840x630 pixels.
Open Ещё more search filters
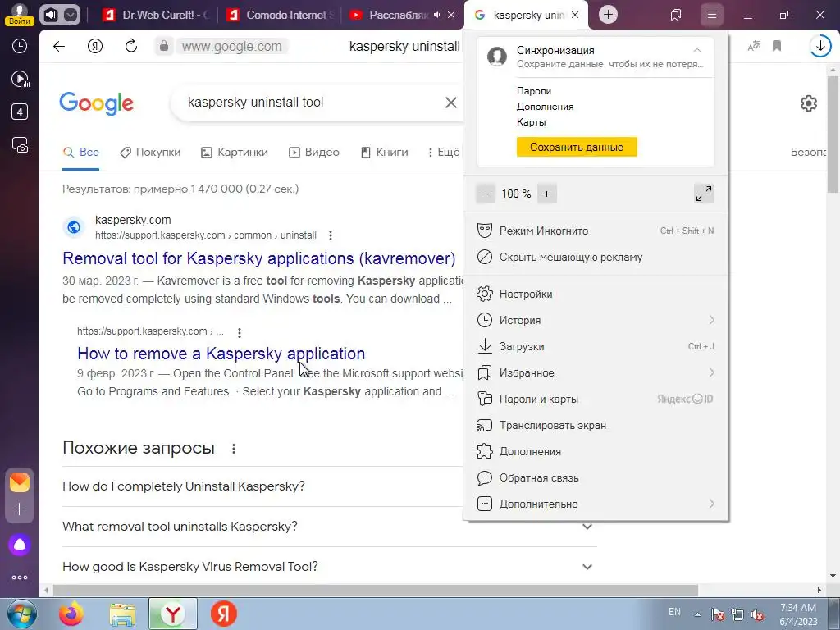[444, 152]
